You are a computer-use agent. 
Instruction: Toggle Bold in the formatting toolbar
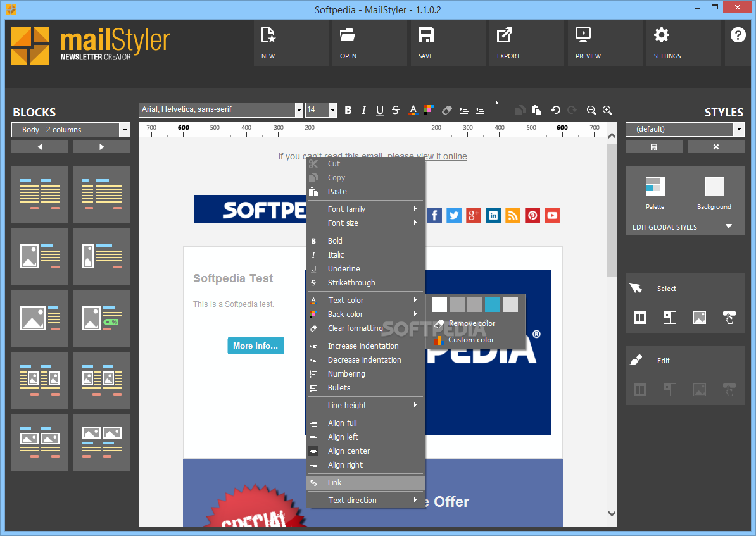pyautogui.click(x=348, y=110)
